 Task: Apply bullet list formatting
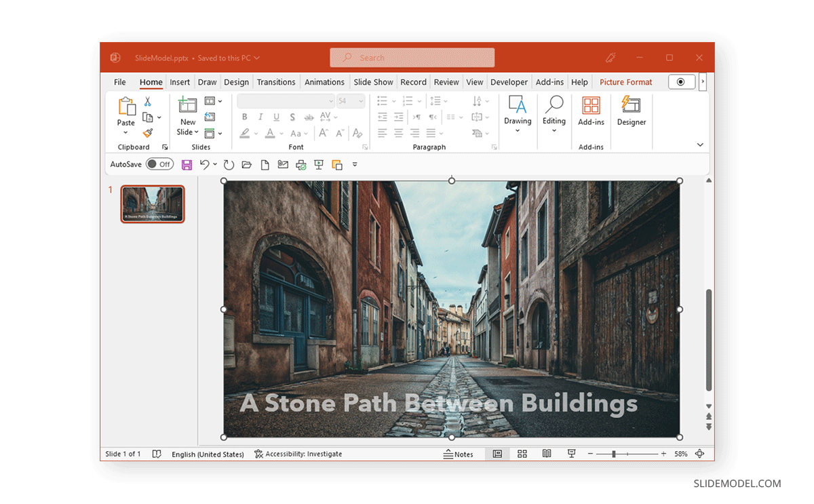click(x=381, y=100)
